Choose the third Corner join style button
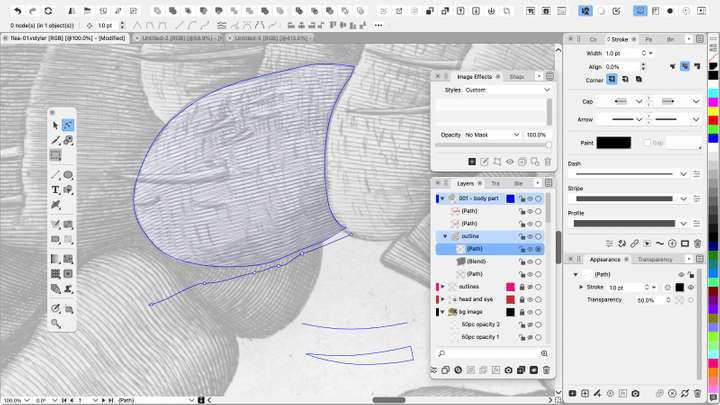Screen dimensions: 720x405 638,79
